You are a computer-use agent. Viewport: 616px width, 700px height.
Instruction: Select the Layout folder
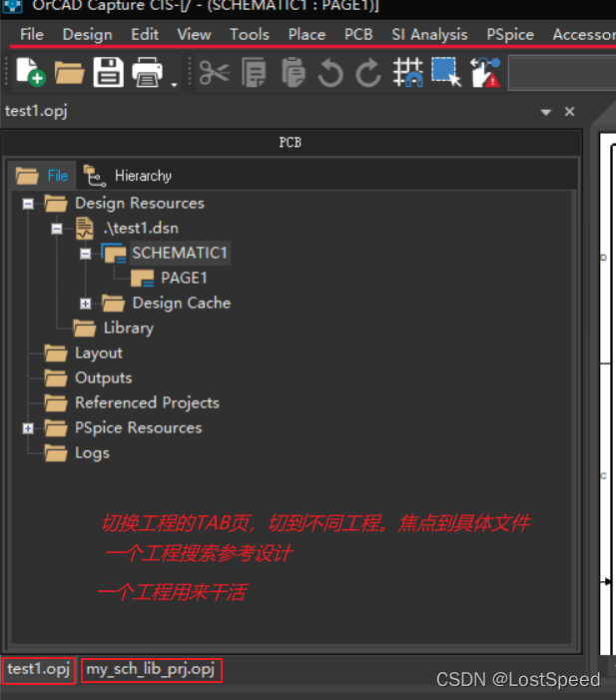[x=99, y=352]
